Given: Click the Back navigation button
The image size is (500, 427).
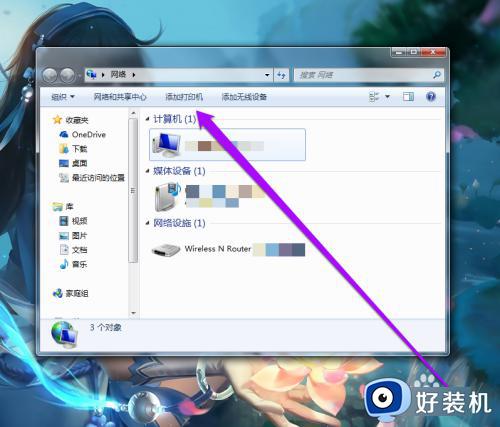Looking at the screenshot, I should (x=50, y=75).
